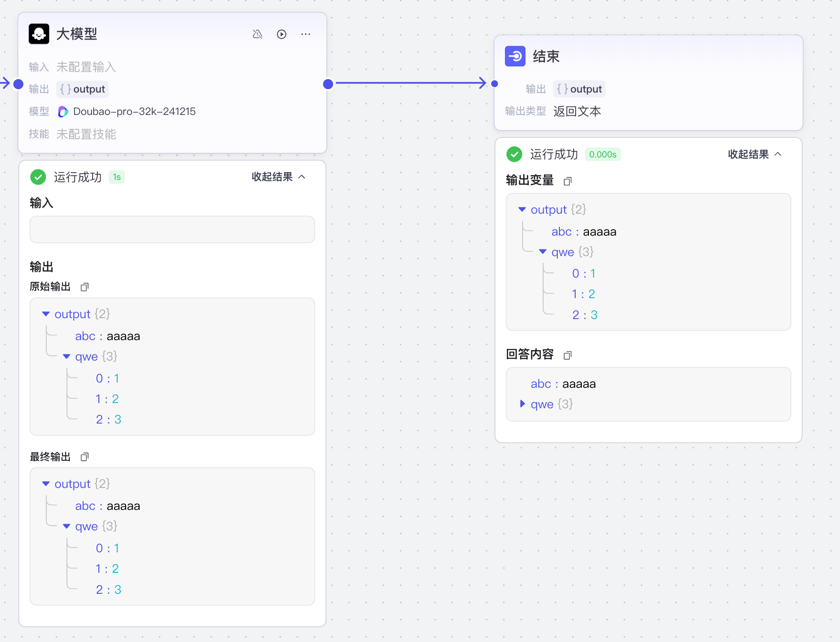Copy the 输出变量 content
The image size is (840, 642).
pyautogui.click(x=567, y=181)
